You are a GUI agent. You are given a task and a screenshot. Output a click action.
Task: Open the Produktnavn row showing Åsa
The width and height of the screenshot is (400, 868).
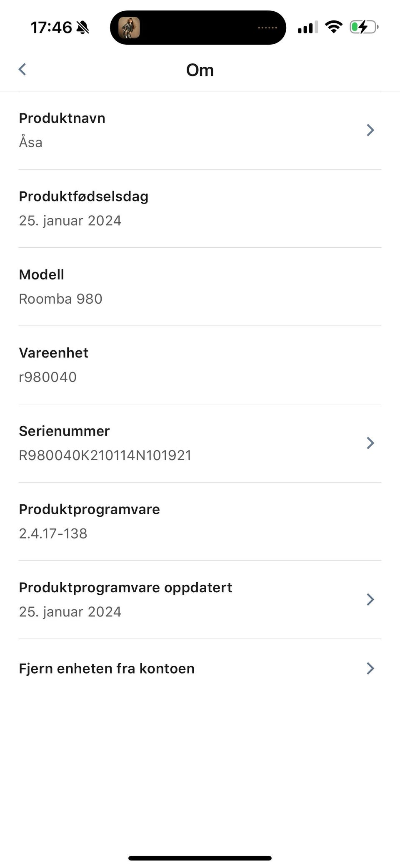click(x=200, y=130)
